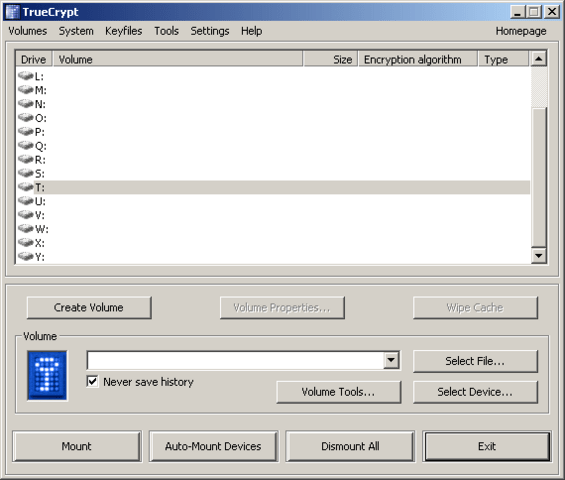This screenshot has height=480, width=565.
Task: Select drive letter Y: text
Action: coord(40,257)
